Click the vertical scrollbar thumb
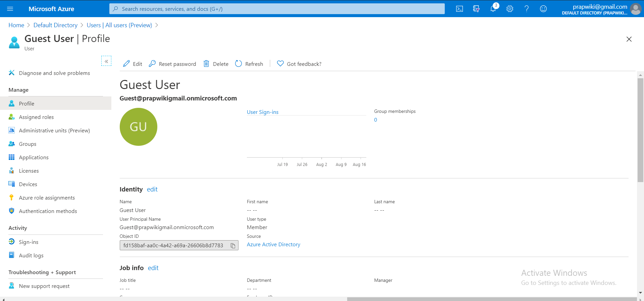This screenshot has width=644, height=301. click(x=640, y=130)
